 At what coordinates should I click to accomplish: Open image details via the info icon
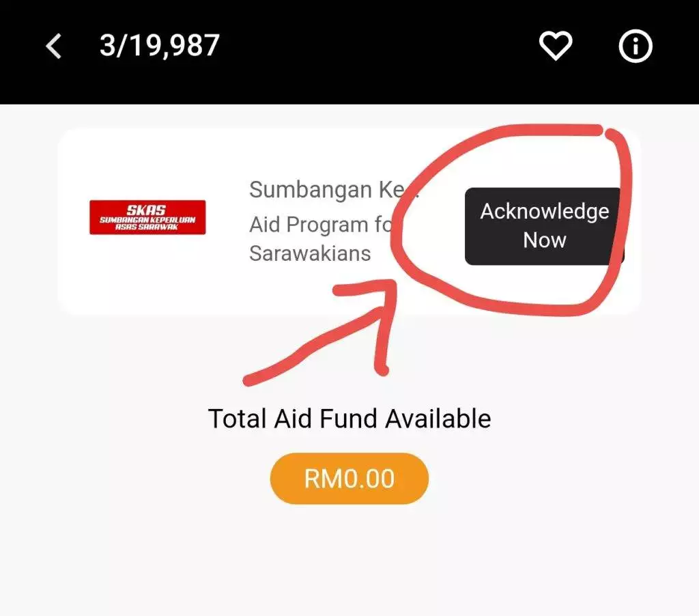tap(636, 46)
